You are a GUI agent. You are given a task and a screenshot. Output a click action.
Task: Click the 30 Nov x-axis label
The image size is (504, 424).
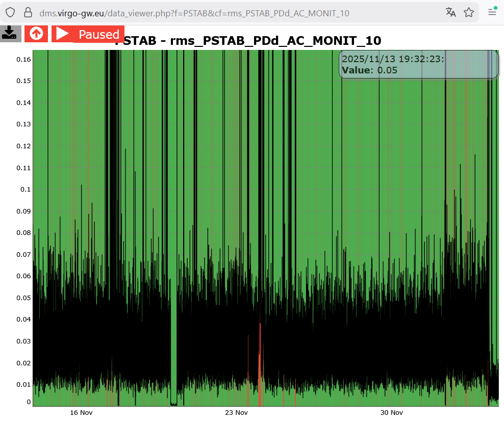tap(392, 412)
